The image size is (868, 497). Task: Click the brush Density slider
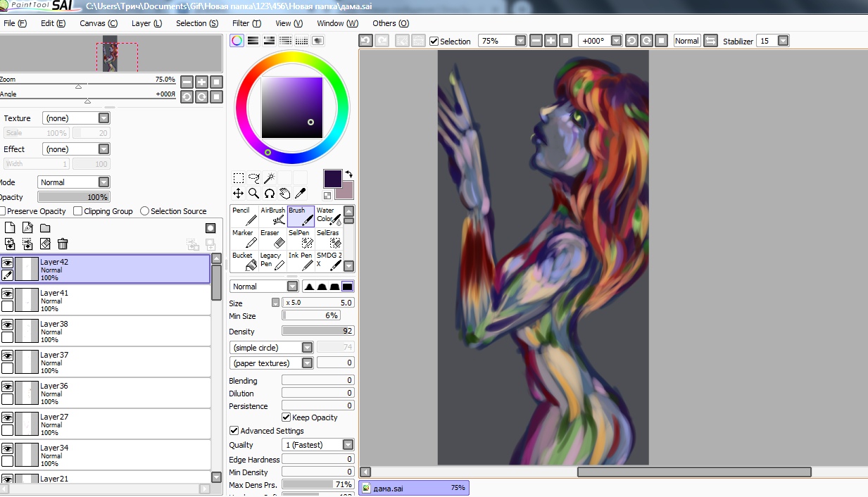[318, 331]
